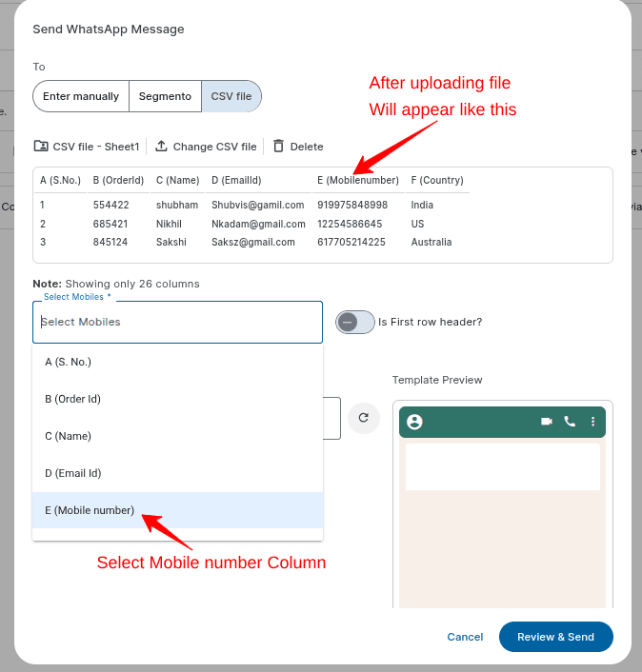The width and height of the screenshot is (642, 672).
Task: Click the D (EmailId) column header
Action: (x=236, y=181)
